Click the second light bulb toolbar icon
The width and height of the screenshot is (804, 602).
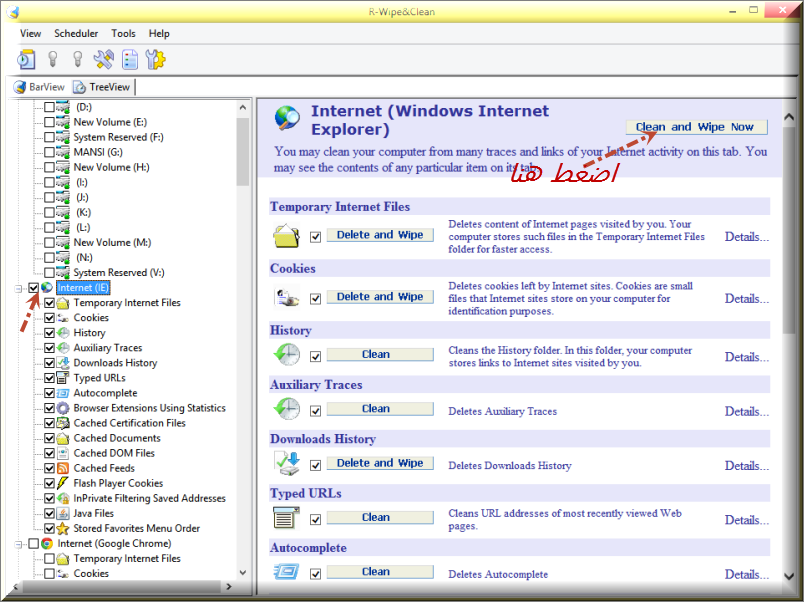click(x=77, y=59)
